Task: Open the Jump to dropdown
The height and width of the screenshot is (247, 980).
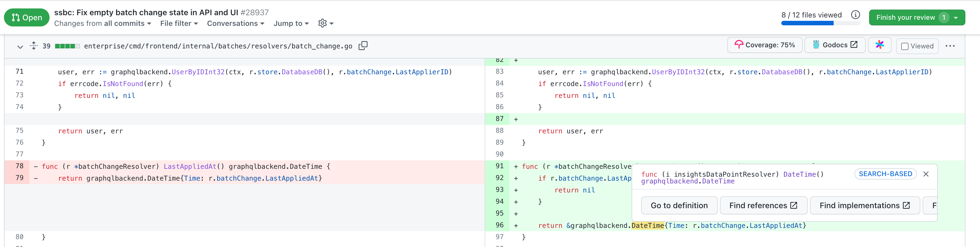Action: pyautogui.click(x=291, y=24)
